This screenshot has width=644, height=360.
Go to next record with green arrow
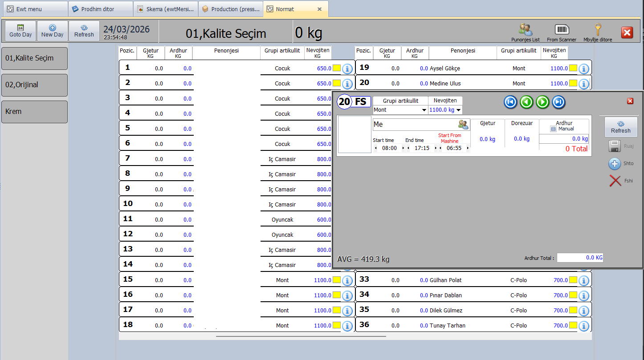(x=542, y=102)
